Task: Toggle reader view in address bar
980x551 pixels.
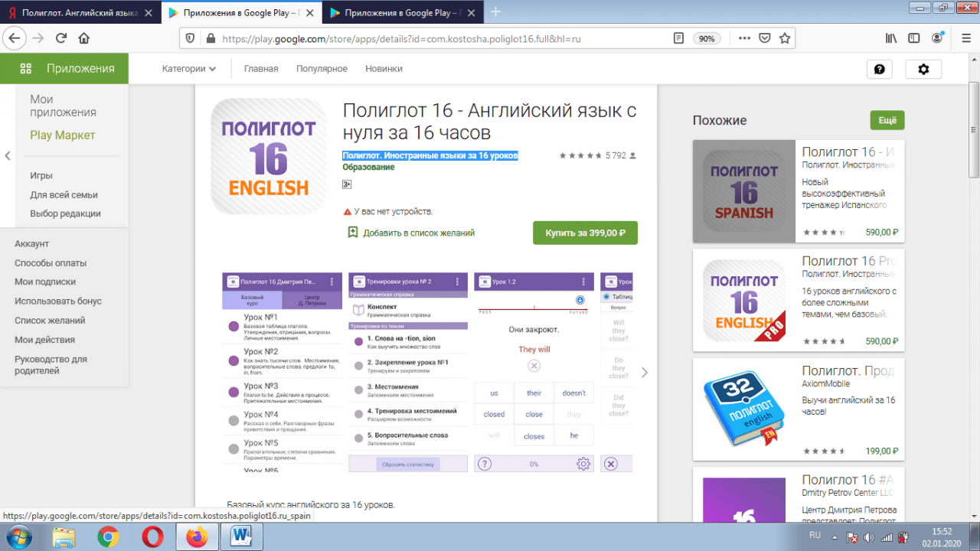Action: point(678,38)
